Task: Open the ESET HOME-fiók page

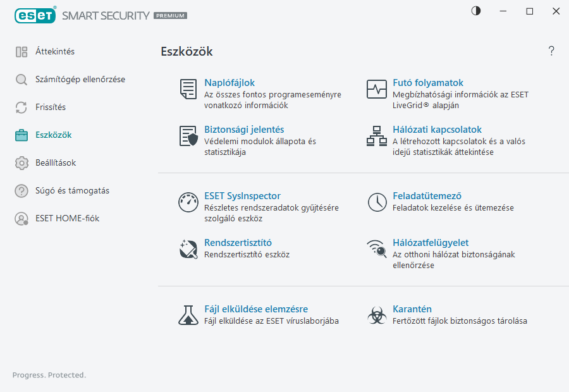Action: click(66, 218)
